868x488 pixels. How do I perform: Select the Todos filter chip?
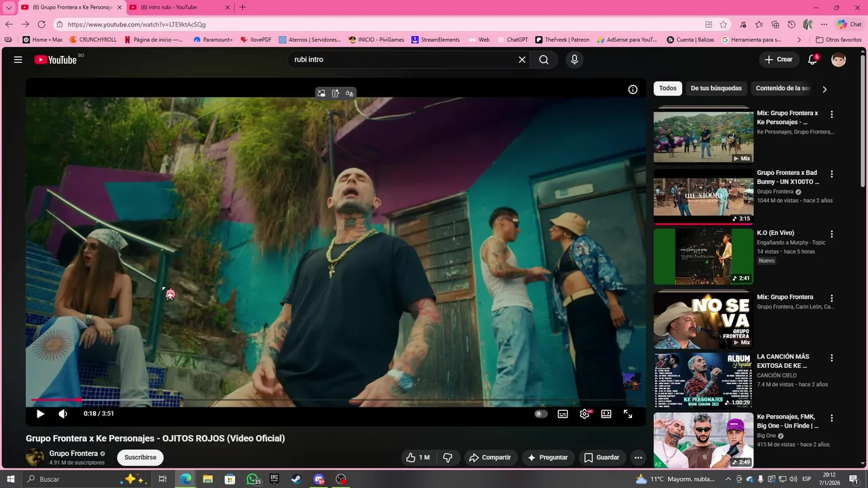point(668,88)
